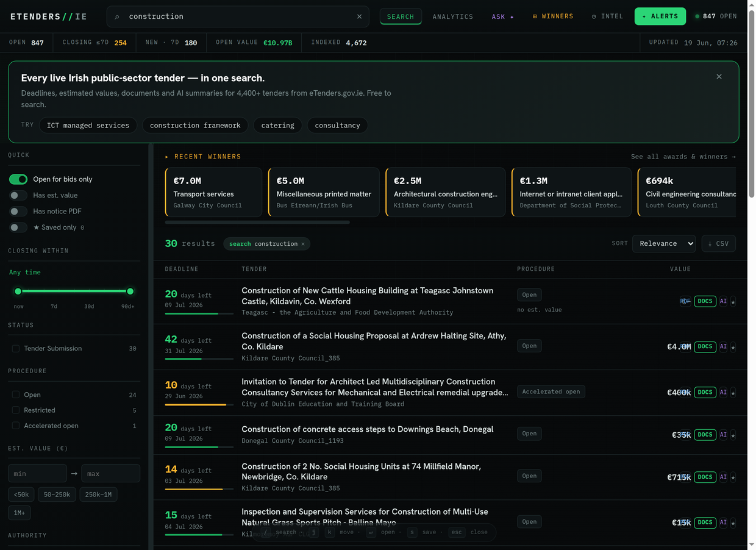The height and width of the screenshot is (550, 756).
Task: Check the Accelerated open procedure checkbox
Action: [16, 426]
